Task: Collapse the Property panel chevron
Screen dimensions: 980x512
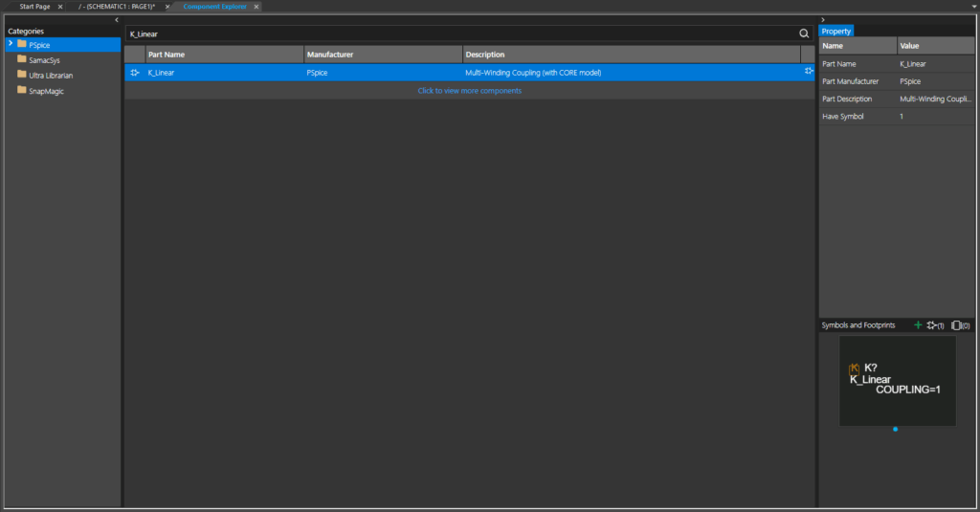Action: coord(823,20)
